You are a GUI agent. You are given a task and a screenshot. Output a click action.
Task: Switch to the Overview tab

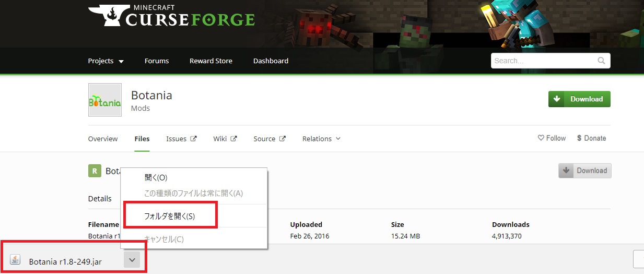pyautogui.click(x=103, y=139)
